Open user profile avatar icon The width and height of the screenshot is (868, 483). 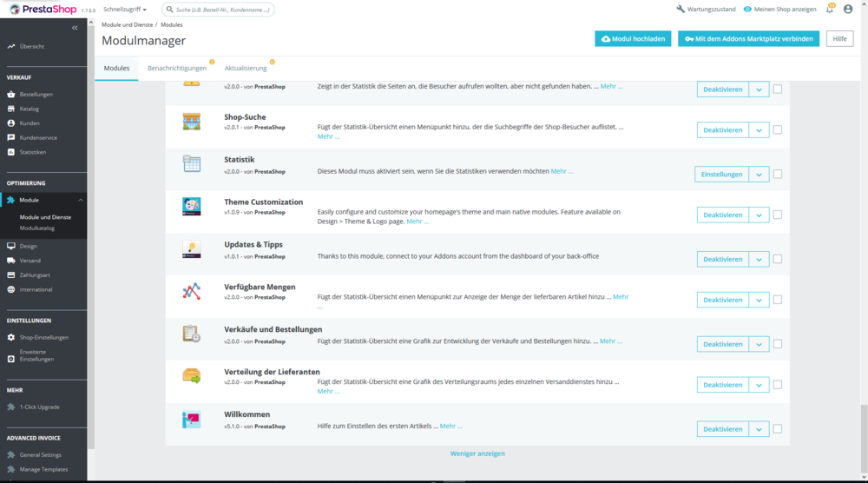tap(848, 9)
